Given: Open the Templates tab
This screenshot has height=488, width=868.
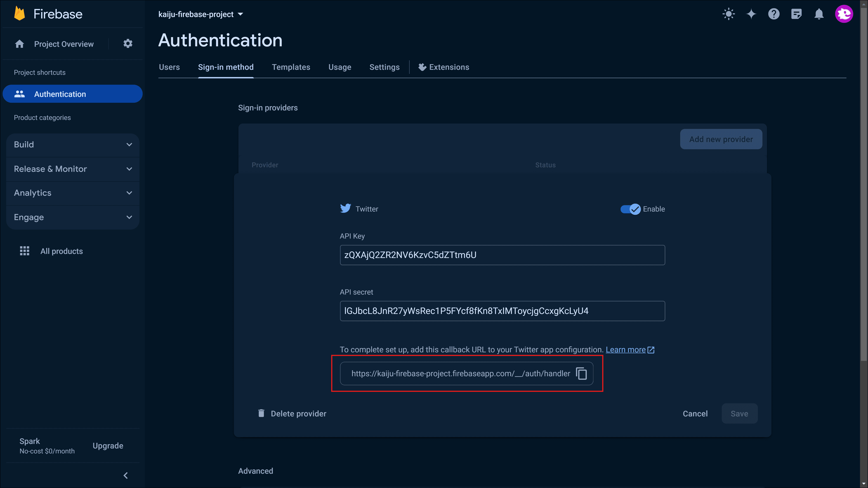Looking at the screenshot, I should 291,67.
